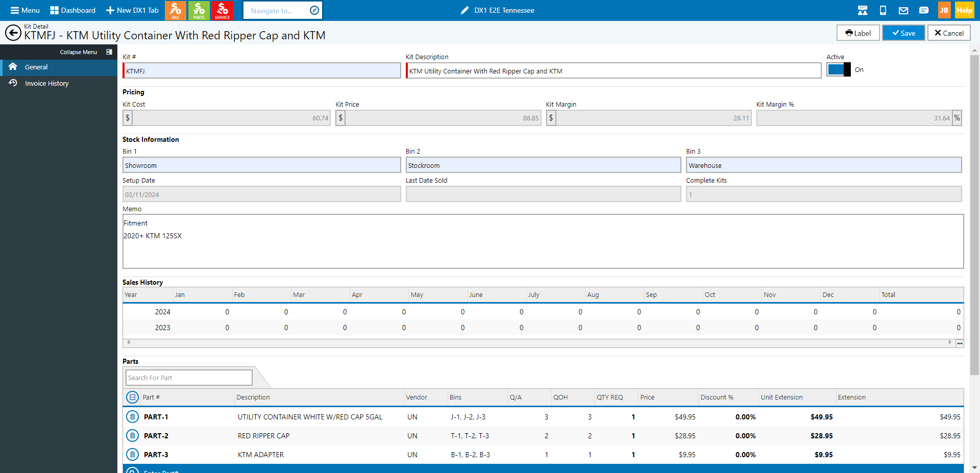Viewport: 980px width, 473px height.
Task: Click the Help button
Action: click(964, 10)
